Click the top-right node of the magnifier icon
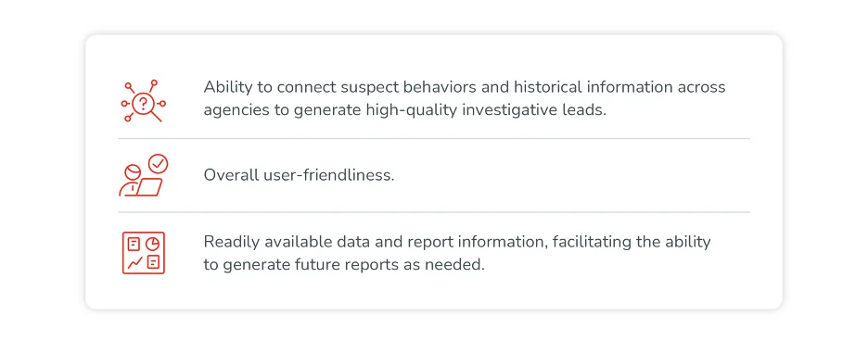 coord(154,83)
